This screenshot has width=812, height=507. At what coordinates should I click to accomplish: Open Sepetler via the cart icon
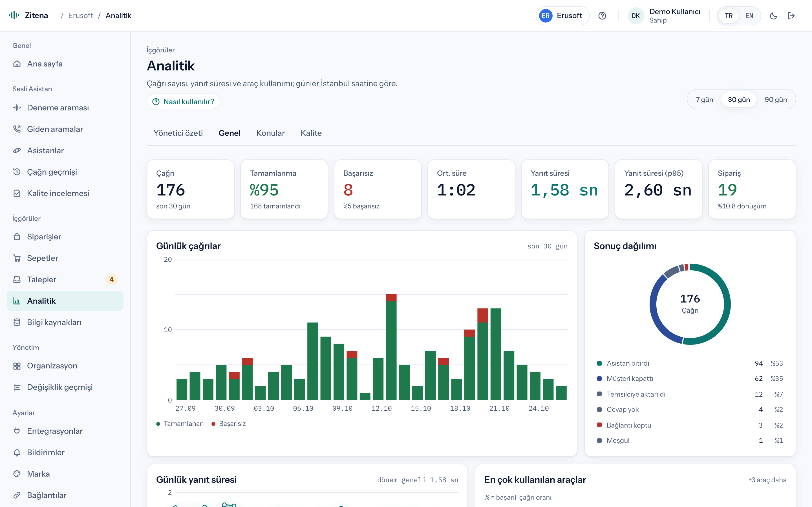[x=17, y=258]
